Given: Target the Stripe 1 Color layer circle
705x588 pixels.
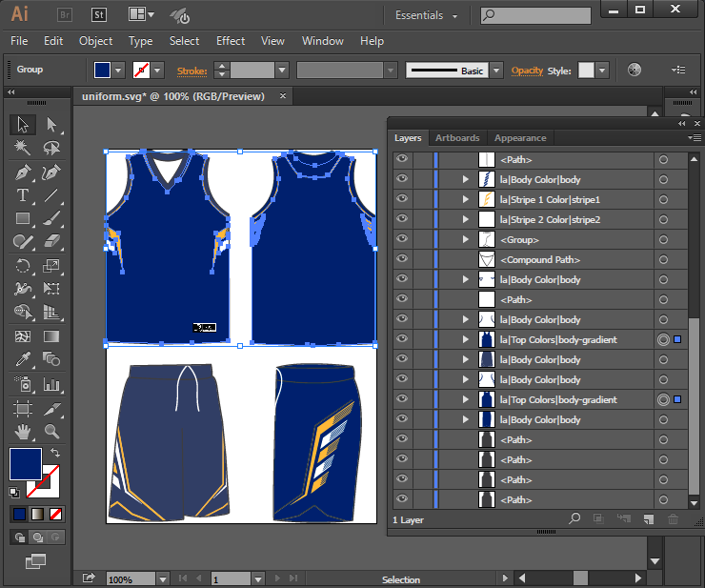Looking at the screenshot, I should 663,199.
